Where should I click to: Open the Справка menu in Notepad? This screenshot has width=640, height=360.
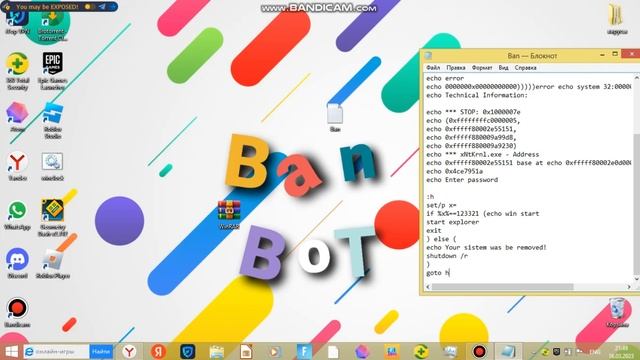pyautogui.click(x=525, y=68)
